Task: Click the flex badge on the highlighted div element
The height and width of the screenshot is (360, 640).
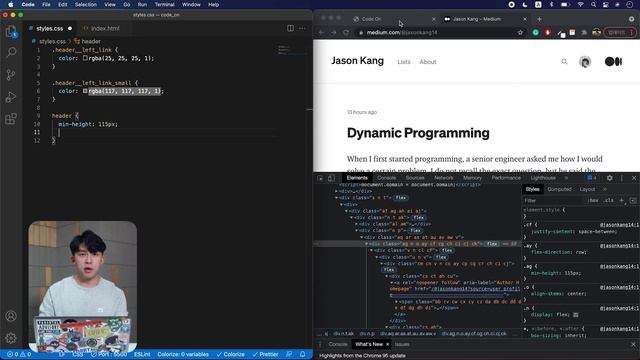Action: coord(492,244)
